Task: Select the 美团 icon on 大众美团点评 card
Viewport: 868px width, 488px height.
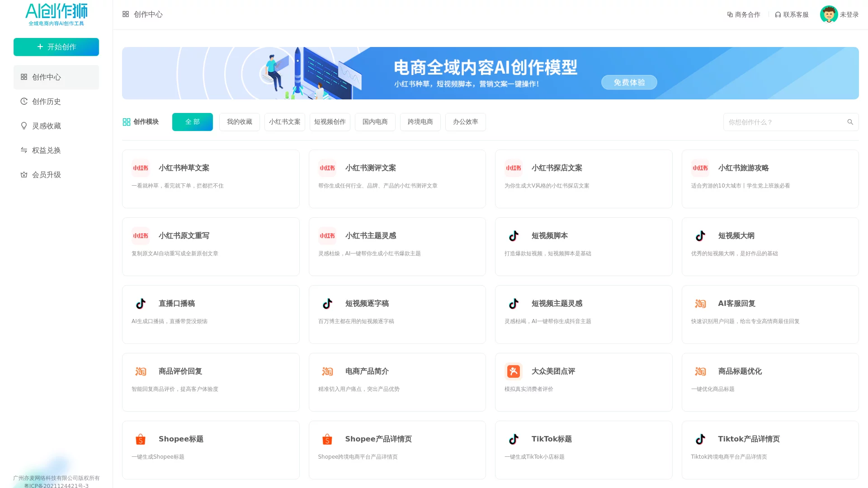Action: (514, 371)
